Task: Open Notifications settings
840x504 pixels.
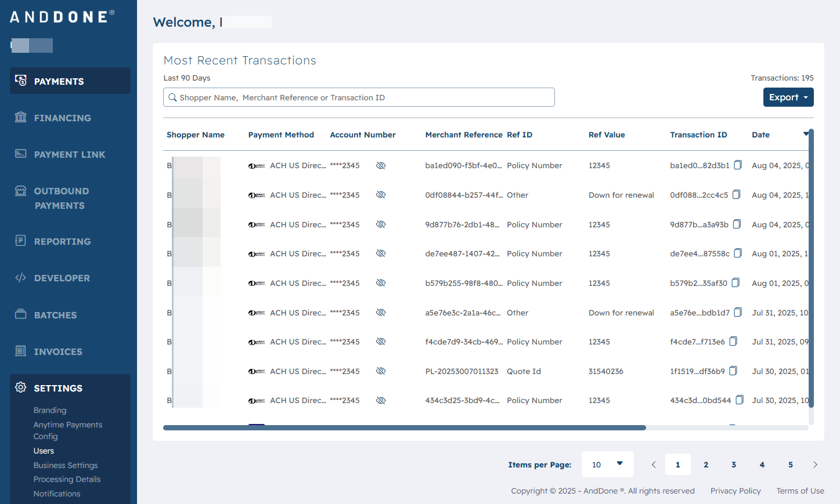Action: 57,494
